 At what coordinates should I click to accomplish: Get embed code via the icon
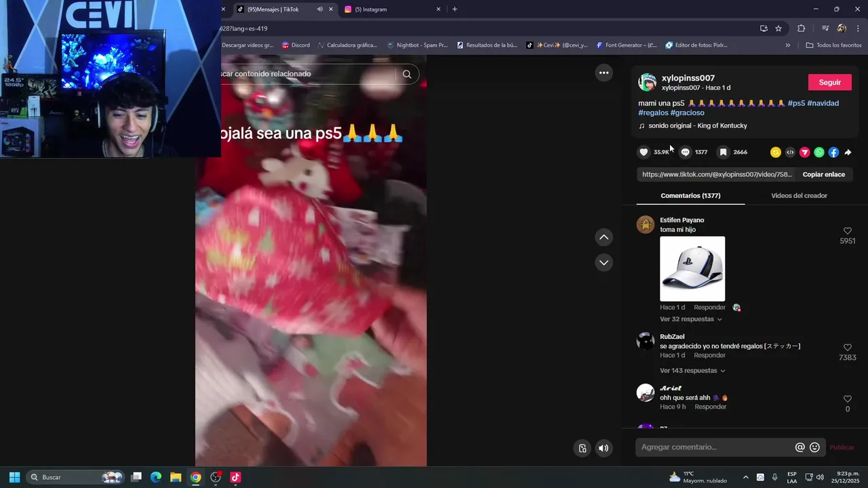click(790, 152)
